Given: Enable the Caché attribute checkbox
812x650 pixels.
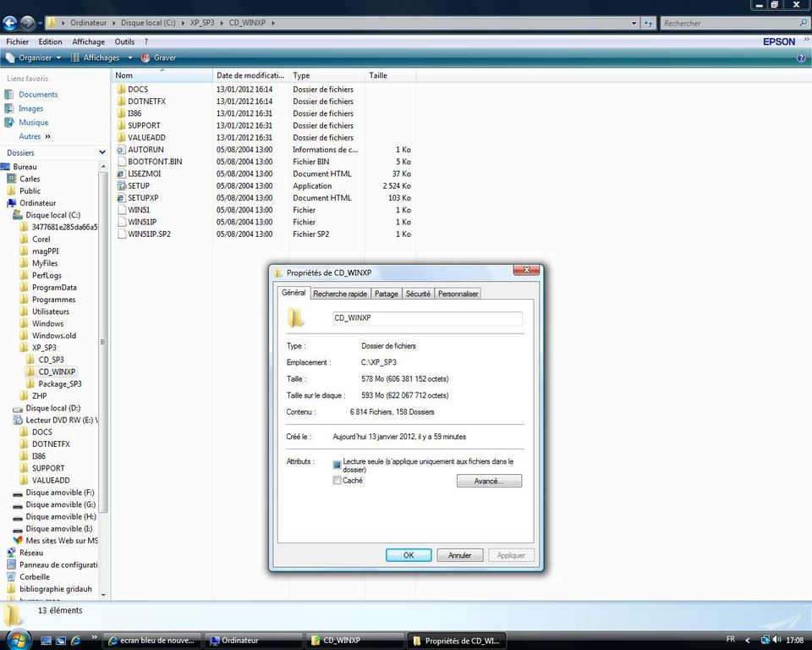Looking at the screenshot, I should pos(337,481).
